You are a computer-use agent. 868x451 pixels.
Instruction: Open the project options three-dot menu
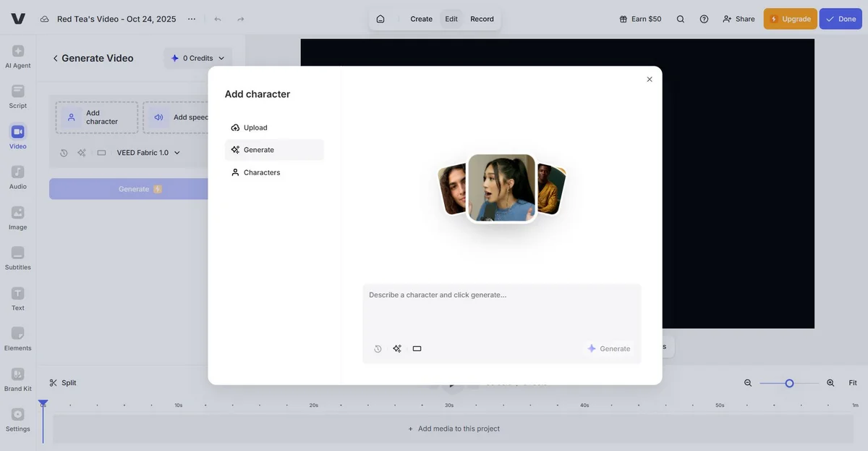[192, 19]
